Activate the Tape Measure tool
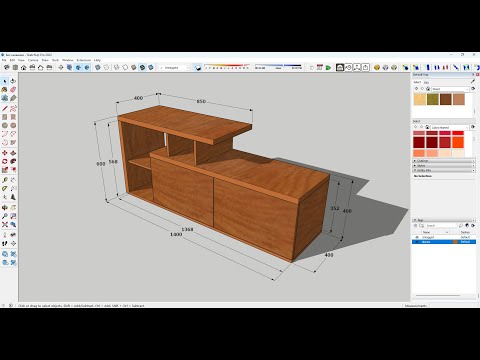 pyautogui.click(x=5, y=180)
